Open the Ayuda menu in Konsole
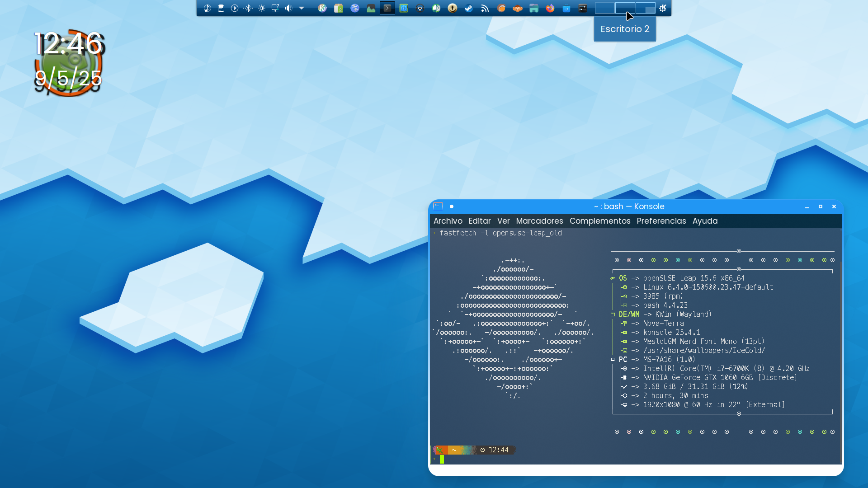 pos(705,221)
